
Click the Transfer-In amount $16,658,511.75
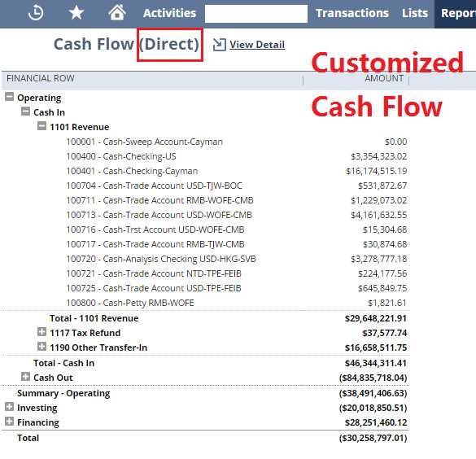tap(376, 348)
